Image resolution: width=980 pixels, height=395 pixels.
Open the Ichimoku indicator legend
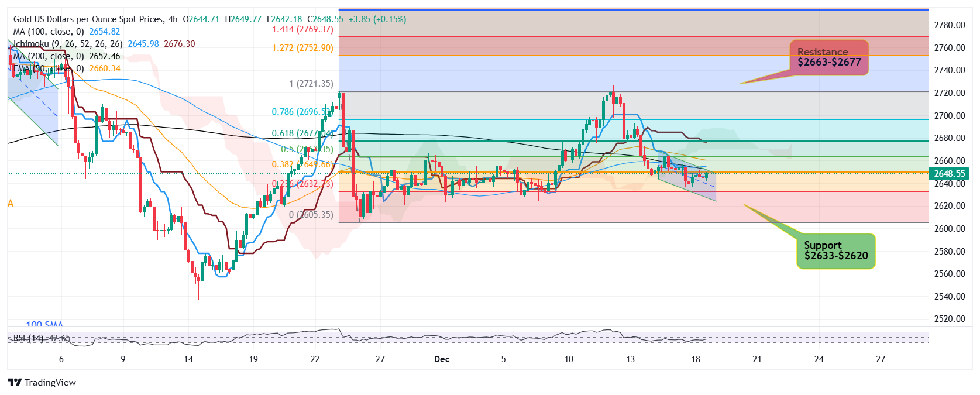pyautogui.click(x=68, y=44)
